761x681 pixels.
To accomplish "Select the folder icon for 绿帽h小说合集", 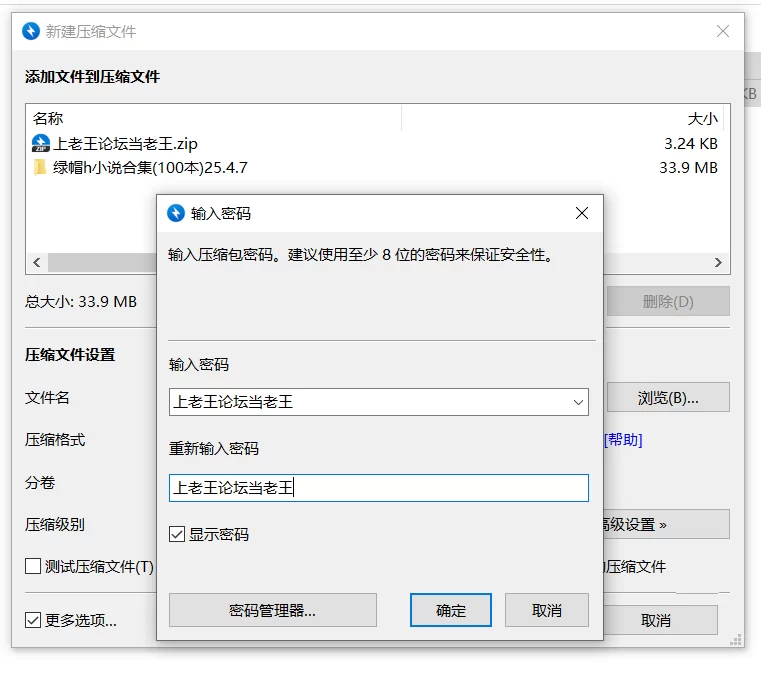I will point(41,167).
